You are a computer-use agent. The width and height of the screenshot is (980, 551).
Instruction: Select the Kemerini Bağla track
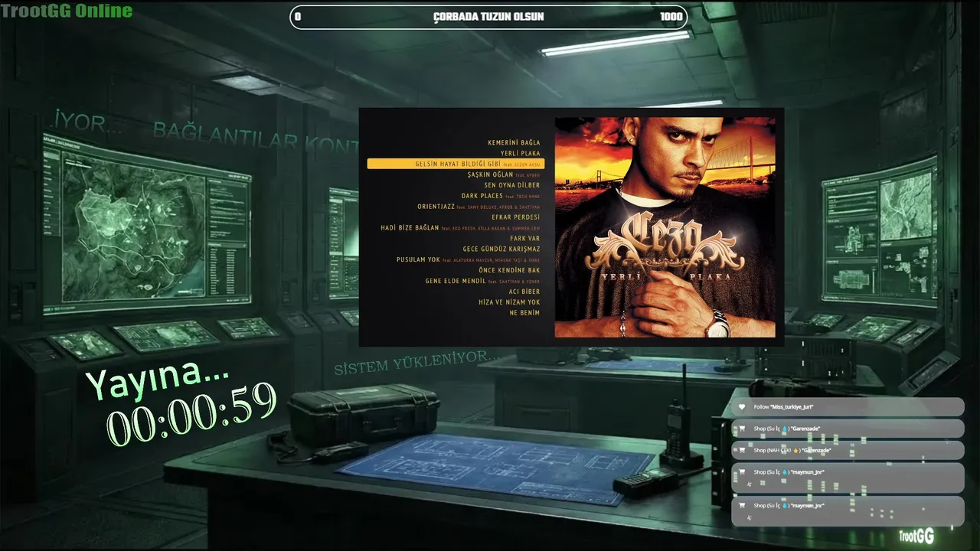pos(514,142)
